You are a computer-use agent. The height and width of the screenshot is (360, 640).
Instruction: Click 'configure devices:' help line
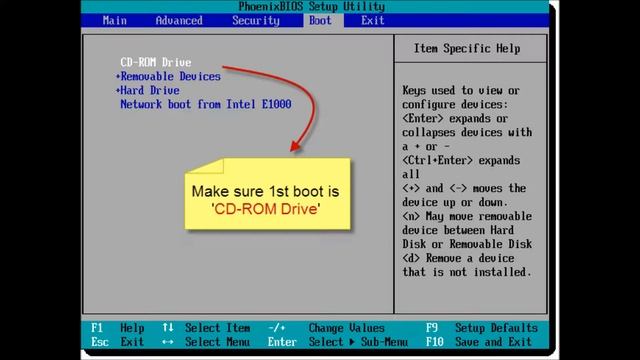coord(455,104)
